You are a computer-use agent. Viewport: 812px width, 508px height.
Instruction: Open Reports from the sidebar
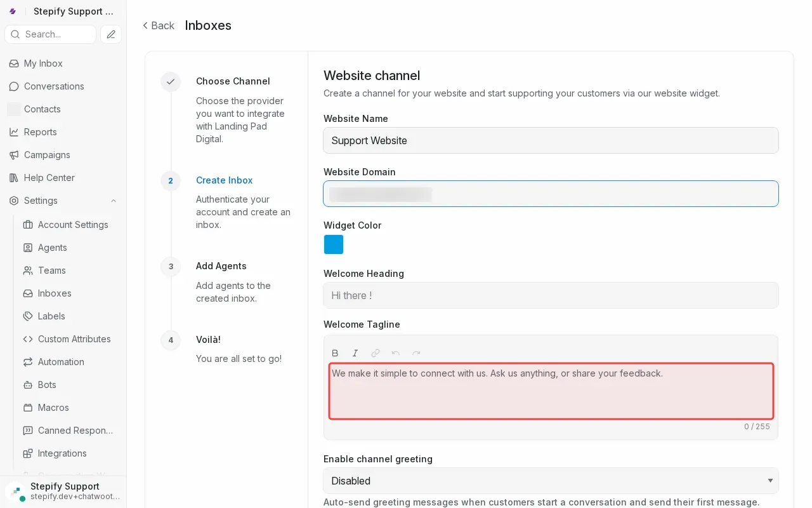40,132
